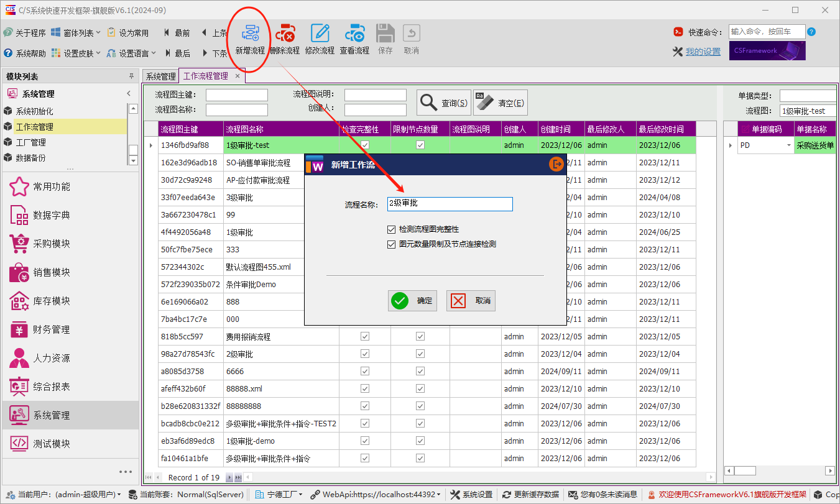Viewport: 840px width, 504px height.
Task: Open the 采购模块 cart module
Action: (71, 244)
